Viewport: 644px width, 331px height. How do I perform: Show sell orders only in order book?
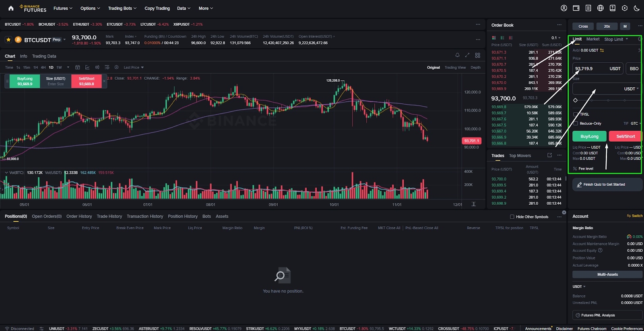(x=511, y=38)
